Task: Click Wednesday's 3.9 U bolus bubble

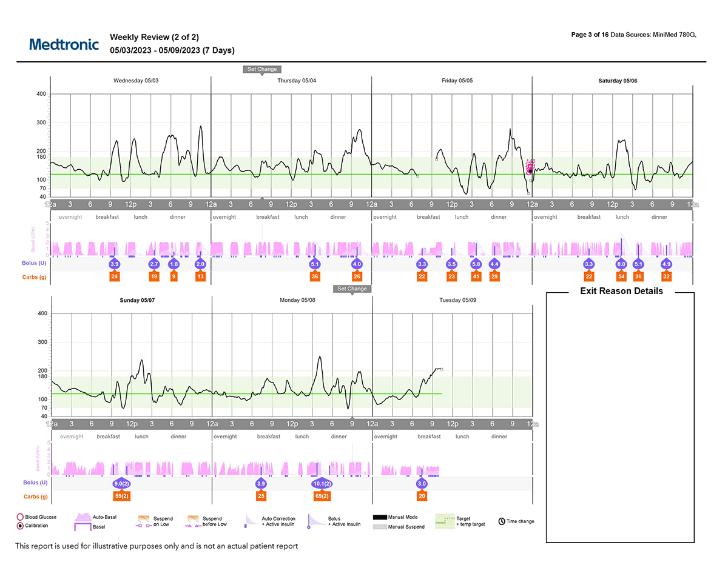Action: (x=114, y=264)
